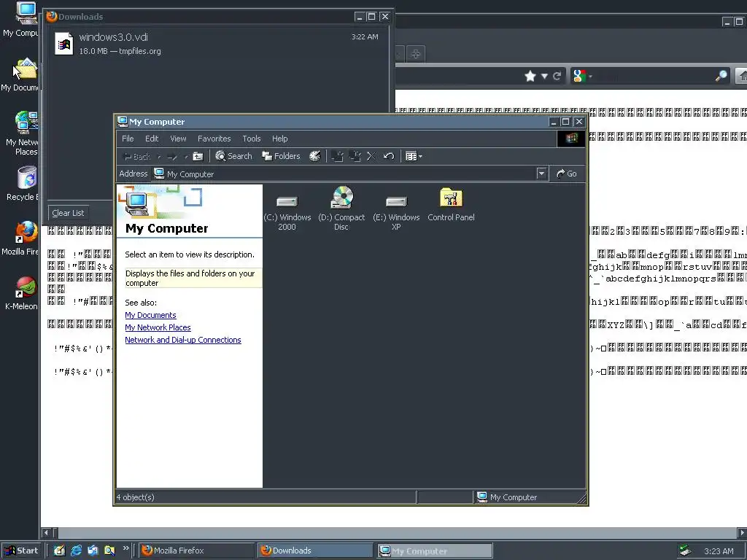Click the Forward arrow toolbar button
This screenshot has width=747, height=560.
click(x=172, y=156)
